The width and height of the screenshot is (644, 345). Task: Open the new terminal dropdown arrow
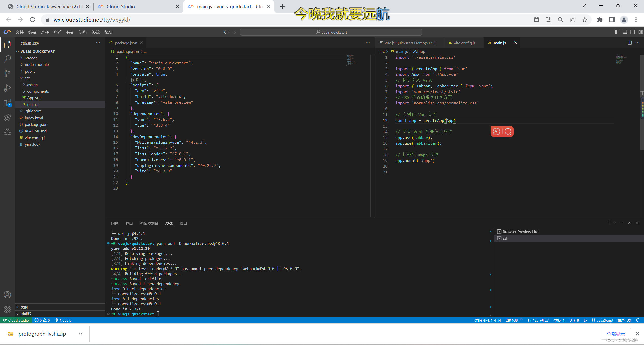click(x=615, y=223)
